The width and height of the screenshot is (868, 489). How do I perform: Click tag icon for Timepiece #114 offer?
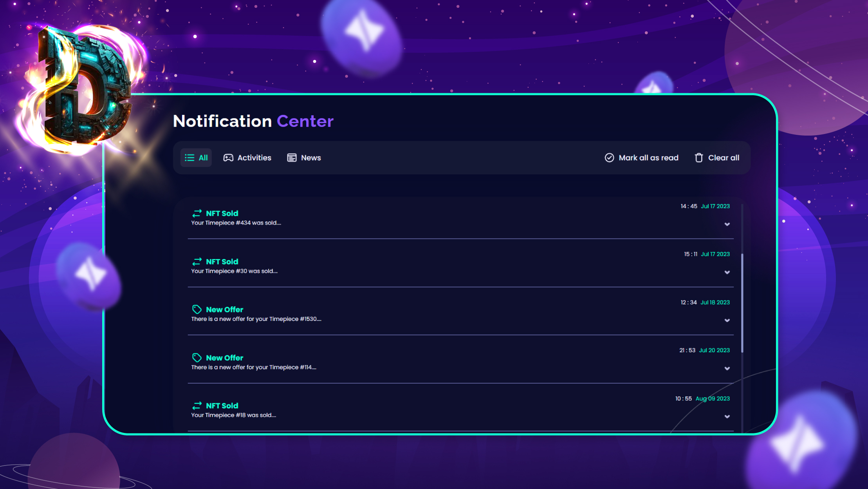click(x=197, y=358)
